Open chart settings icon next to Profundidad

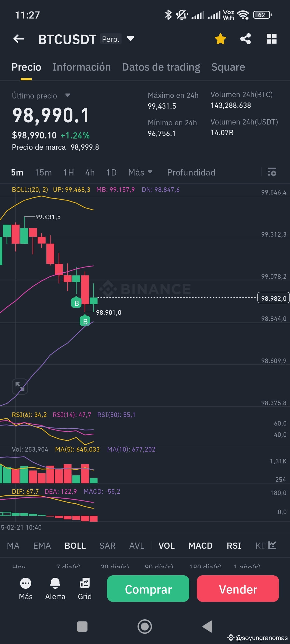(272, 172)
